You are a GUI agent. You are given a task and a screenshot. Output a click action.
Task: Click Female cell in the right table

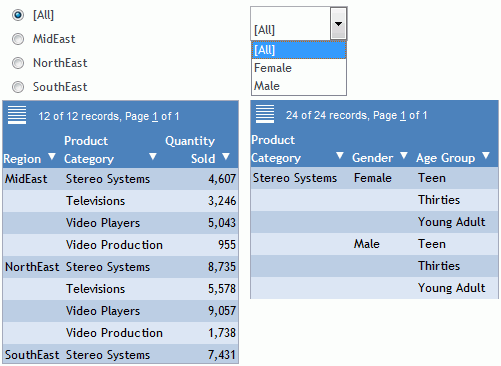(x=373, y=178)
